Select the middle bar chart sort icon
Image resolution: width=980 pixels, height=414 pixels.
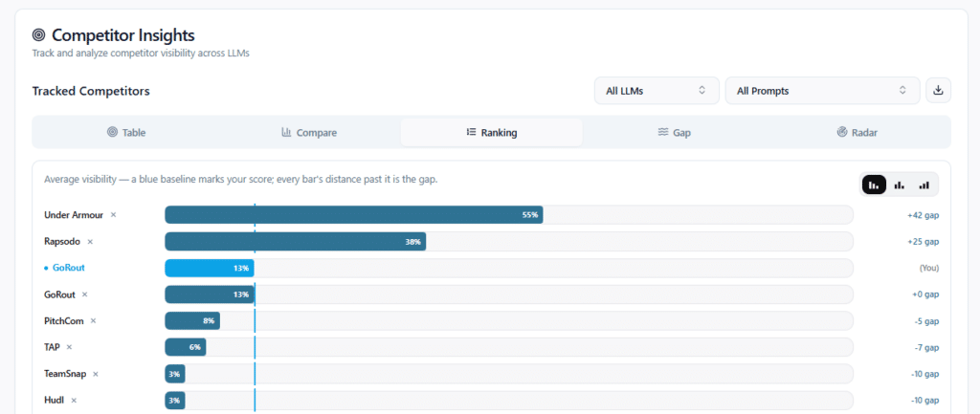(899, 185)
